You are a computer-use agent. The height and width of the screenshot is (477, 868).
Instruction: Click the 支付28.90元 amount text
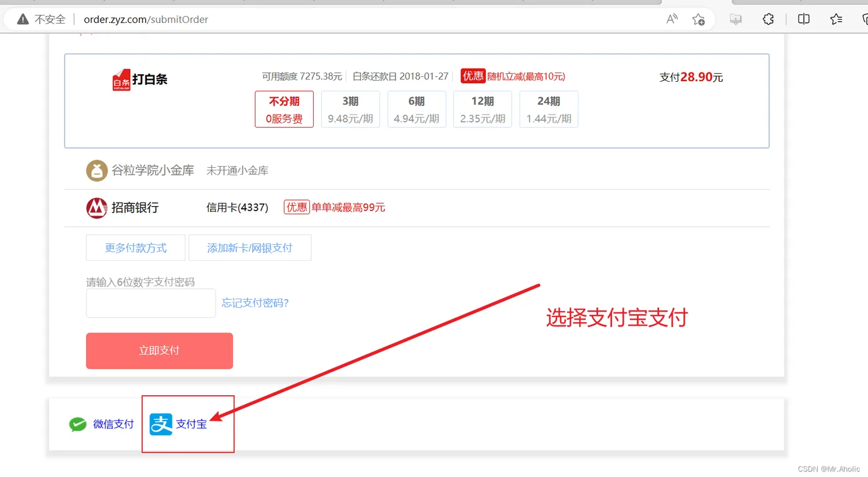point(691,77)
